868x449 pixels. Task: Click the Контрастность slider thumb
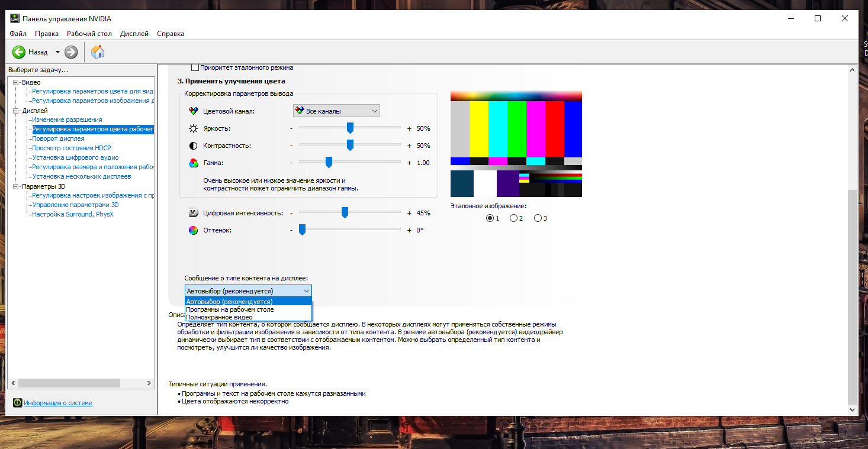350,146
